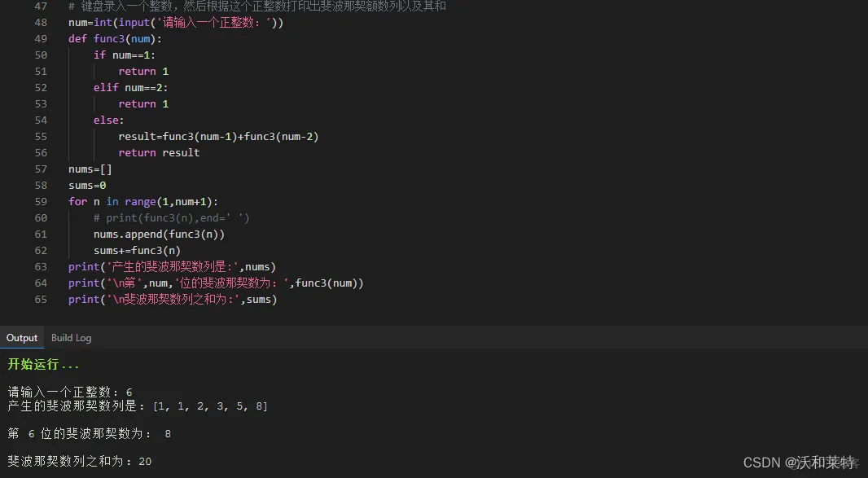Click line number 65 in gutter

(x=41, y=299)
